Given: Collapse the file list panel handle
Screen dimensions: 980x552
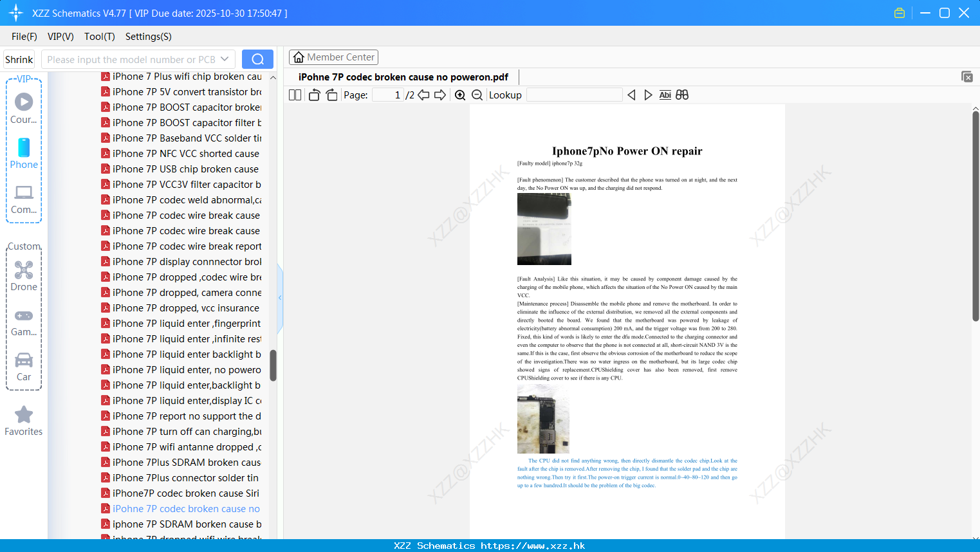Looking at the screenshot, I should coord(280,298).
